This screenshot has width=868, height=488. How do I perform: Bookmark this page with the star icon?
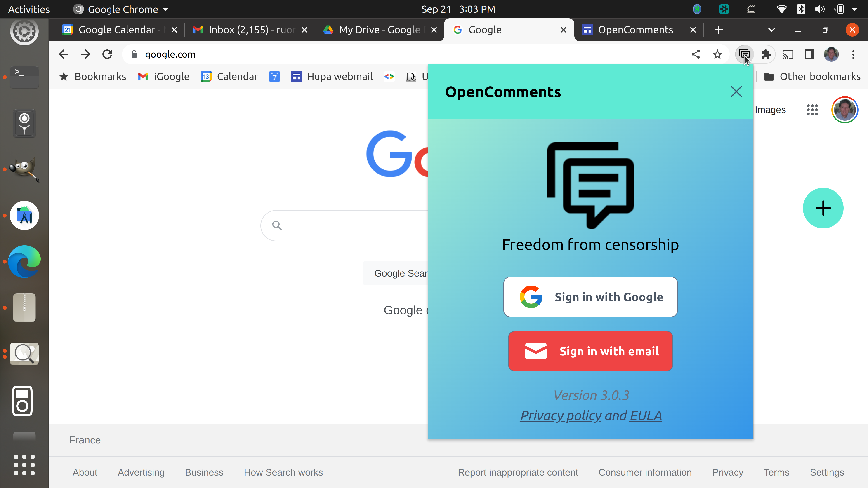click(x=717, y=54)
